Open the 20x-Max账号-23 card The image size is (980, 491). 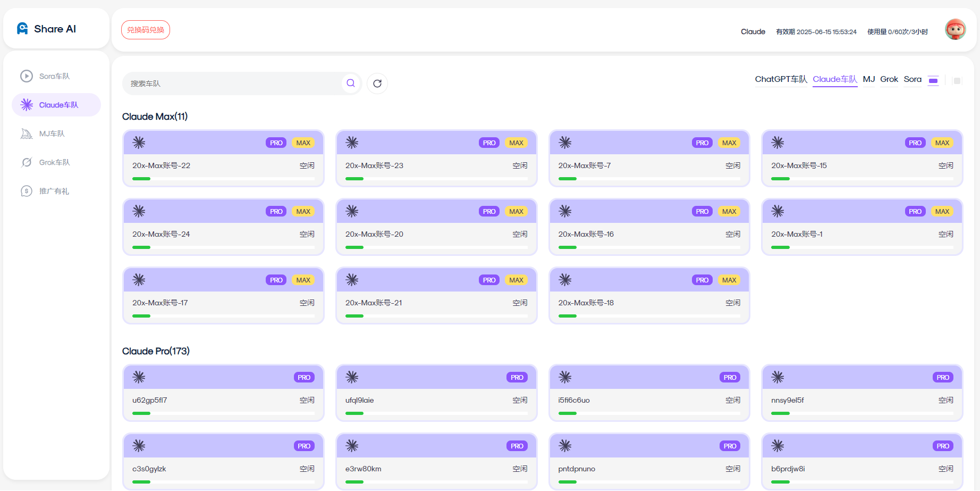(436, 159)
